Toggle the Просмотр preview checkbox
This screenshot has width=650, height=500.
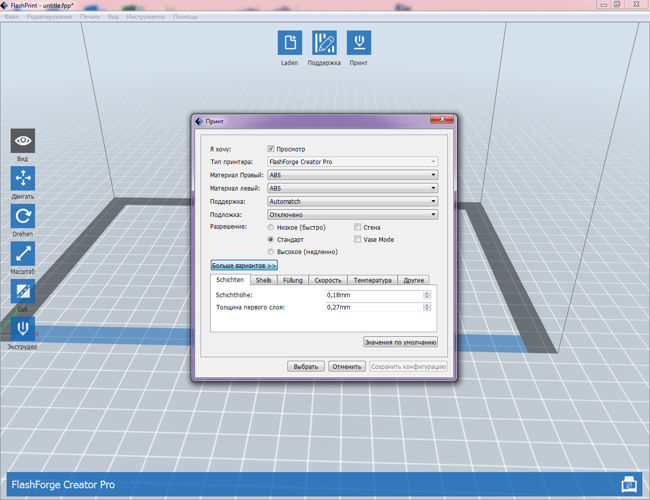tap(271, 148)
